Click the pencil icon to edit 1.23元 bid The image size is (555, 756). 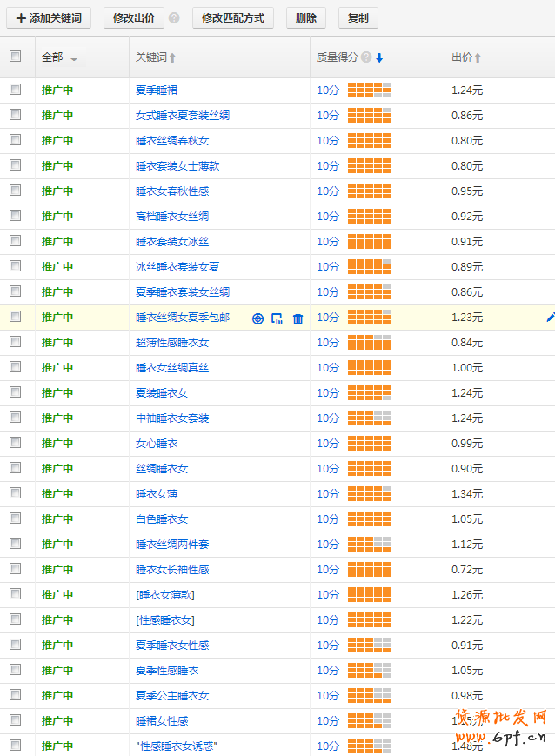[550, 318]
